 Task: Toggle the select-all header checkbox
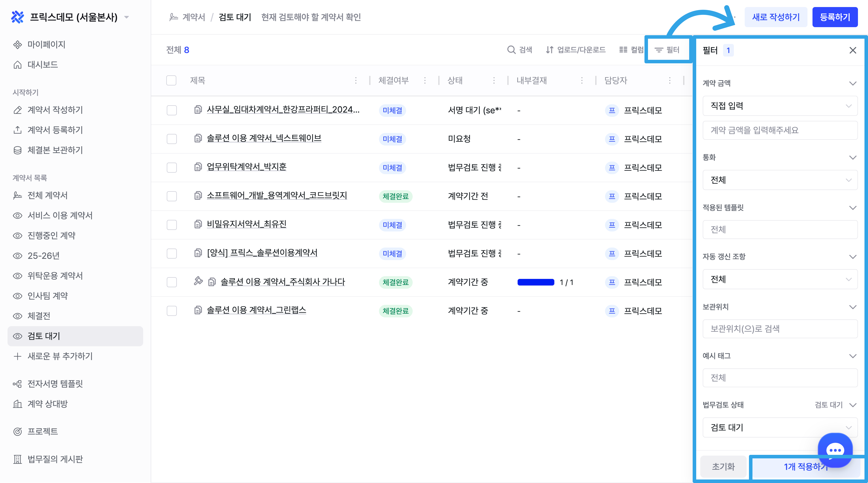point(171,80)
